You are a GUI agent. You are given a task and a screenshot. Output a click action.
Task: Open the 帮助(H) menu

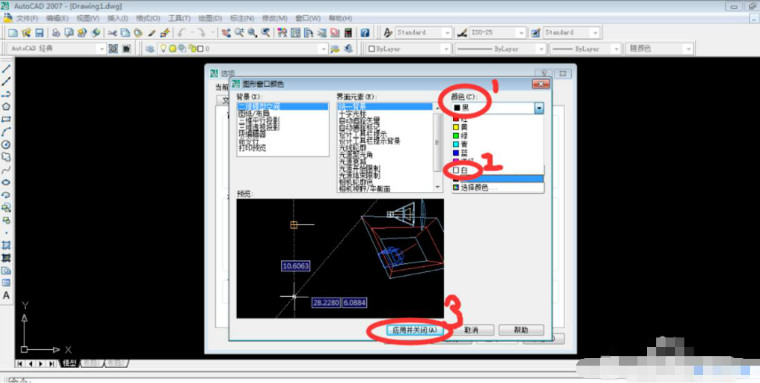(340, 18)
